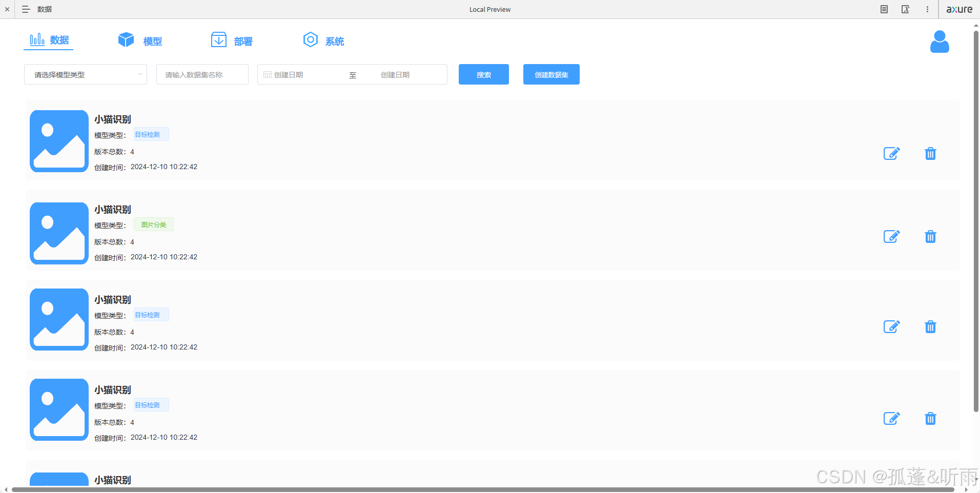Open the first dataset thumbnail image
980x493 pixels.
(x=59, y=141)
